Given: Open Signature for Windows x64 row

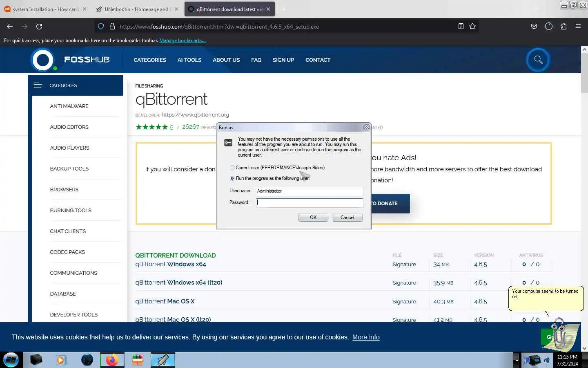Looking at the screenshot, I should [404, 265].
